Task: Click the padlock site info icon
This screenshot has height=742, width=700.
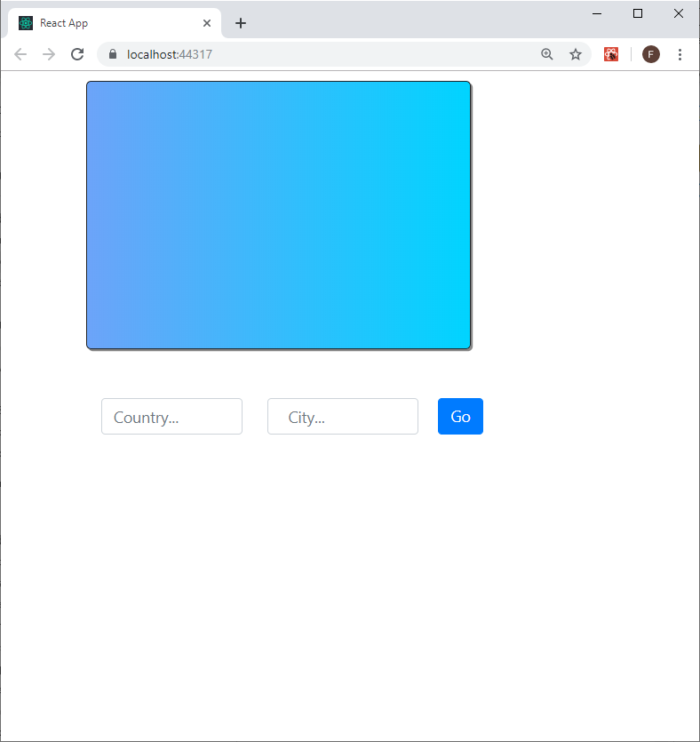Action: click(113, 54)
